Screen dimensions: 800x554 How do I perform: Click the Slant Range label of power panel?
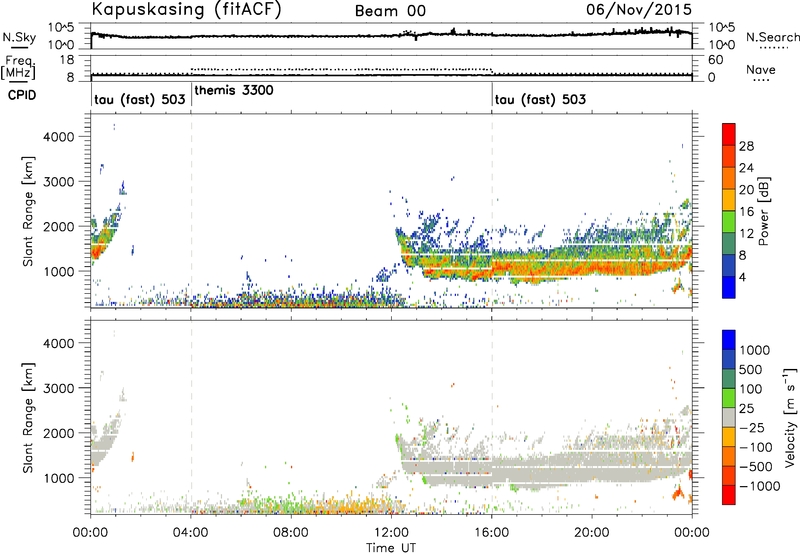(28, 211)
